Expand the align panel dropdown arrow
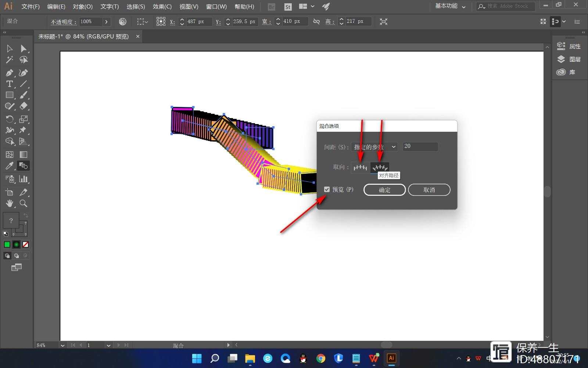The height and width of the screenshot is (368, 588). pos(564,22)
